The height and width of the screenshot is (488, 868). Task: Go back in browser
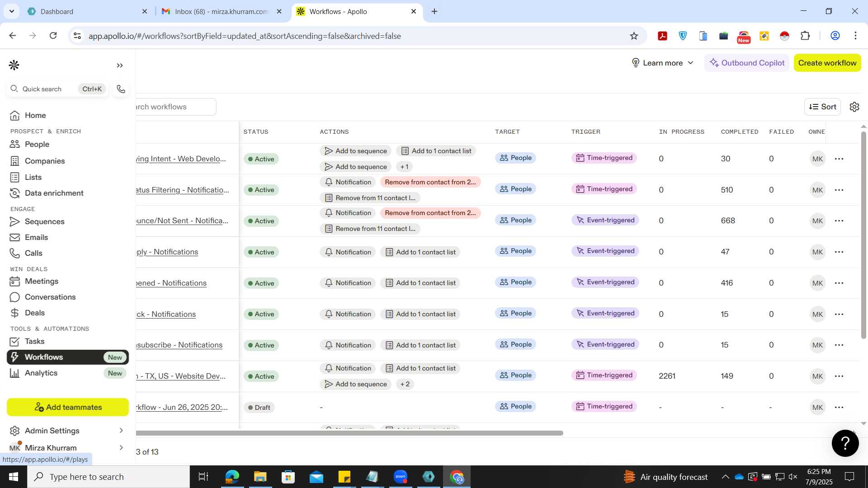[13, 36]
